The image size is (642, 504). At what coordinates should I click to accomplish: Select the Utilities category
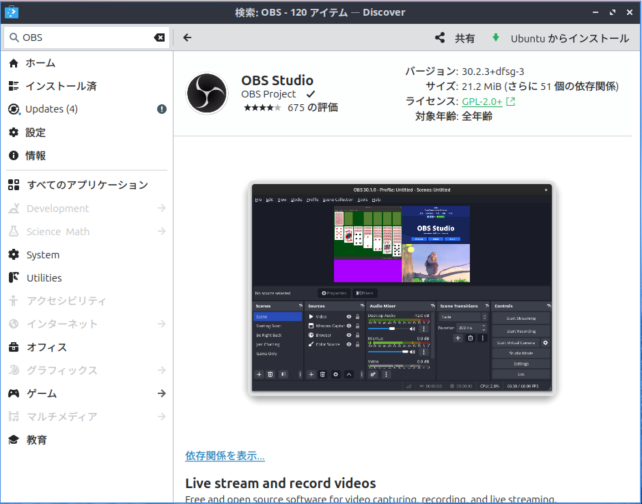coord(87,278)
